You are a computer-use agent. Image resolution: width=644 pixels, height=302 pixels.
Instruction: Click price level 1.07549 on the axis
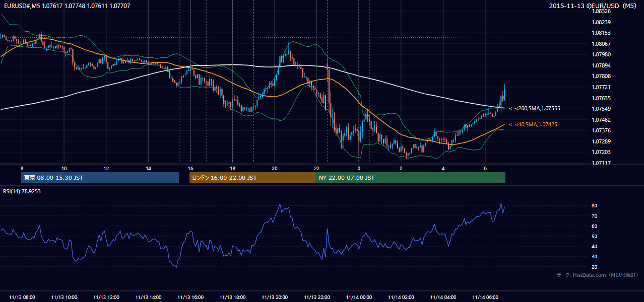click(602, 109)
